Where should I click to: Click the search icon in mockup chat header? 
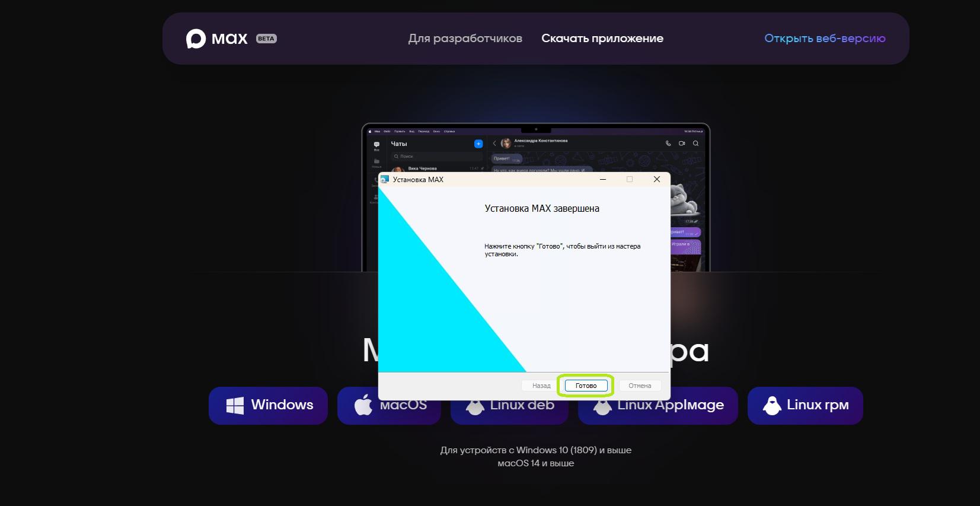(x=695, y=143)
